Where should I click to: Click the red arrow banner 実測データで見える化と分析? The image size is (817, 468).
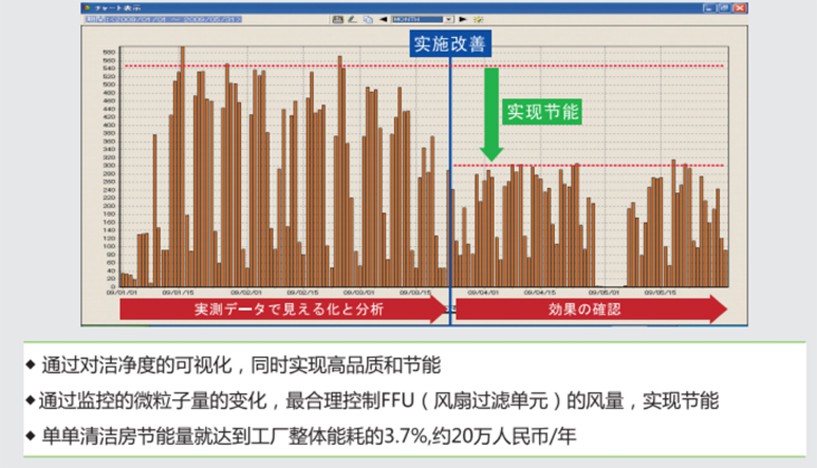280,310
